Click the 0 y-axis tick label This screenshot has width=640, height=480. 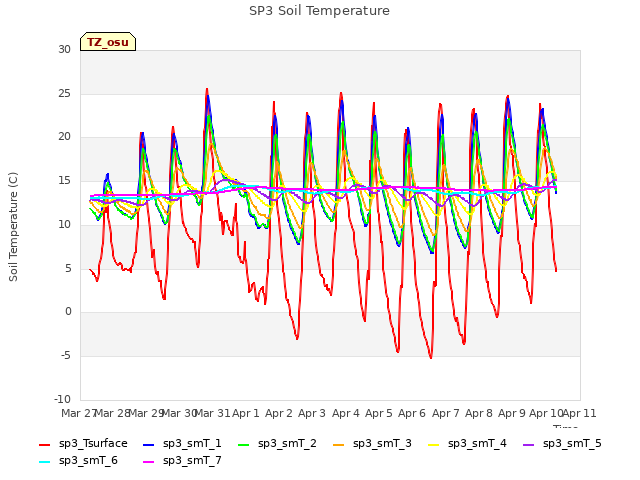68,311
